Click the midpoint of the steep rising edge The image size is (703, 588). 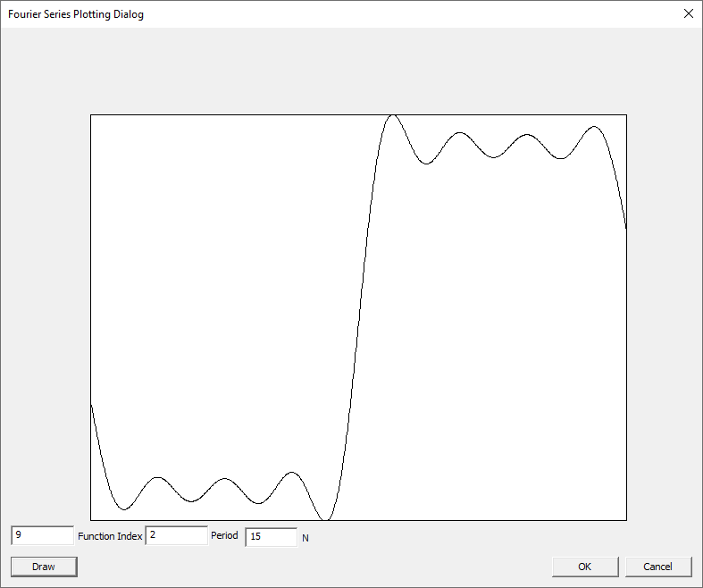[x=359, y=317]
